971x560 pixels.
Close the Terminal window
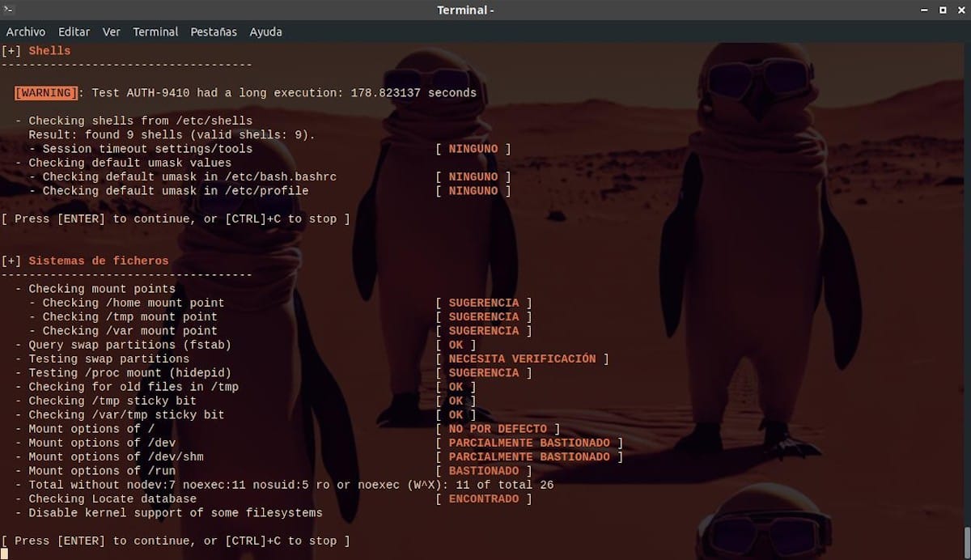[x=960, y=10]
